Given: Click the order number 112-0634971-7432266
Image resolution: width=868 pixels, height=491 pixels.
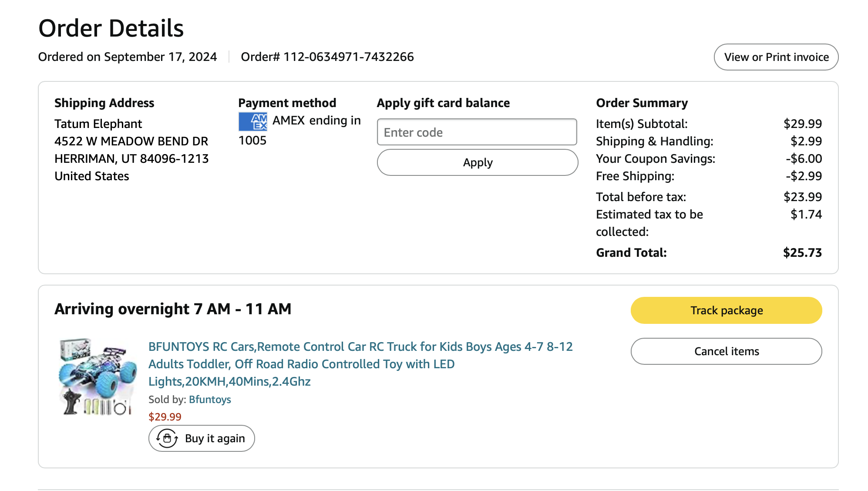Looking at the screenshot, I should click(348, 57).
